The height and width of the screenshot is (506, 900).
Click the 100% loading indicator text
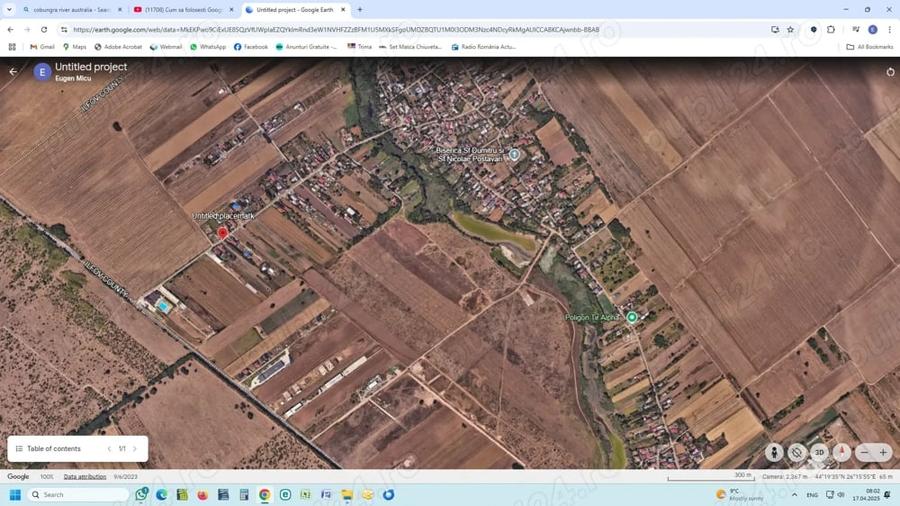(46, 477)
